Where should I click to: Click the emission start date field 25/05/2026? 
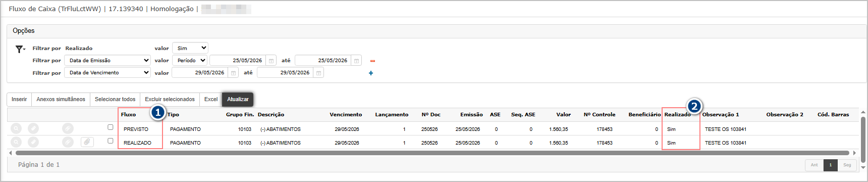click(x=238, y=61)
